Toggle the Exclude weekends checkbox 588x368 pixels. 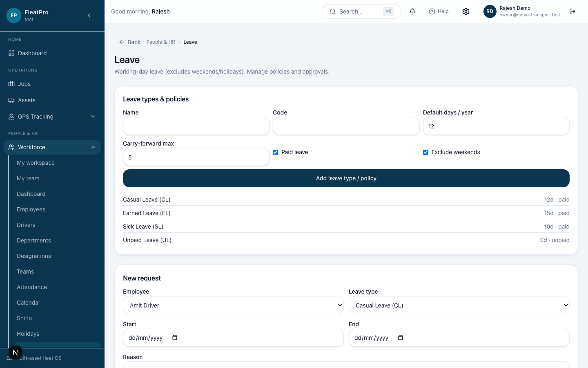click(x=425, y=152)
